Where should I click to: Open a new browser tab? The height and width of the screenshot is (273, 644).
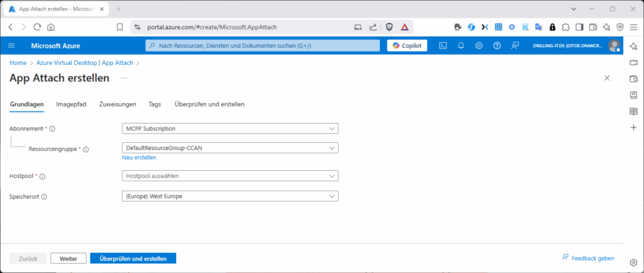[x=119, y=9]
